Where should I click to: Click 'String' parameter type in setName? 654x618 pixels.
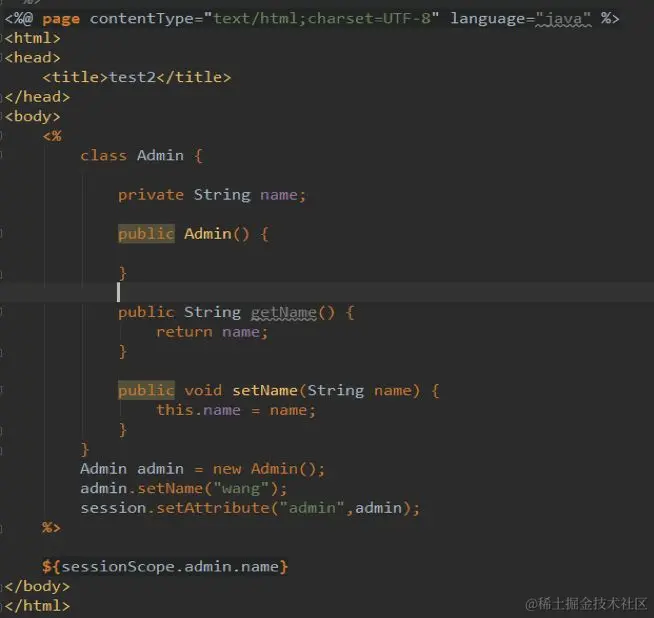coord(335,390)
